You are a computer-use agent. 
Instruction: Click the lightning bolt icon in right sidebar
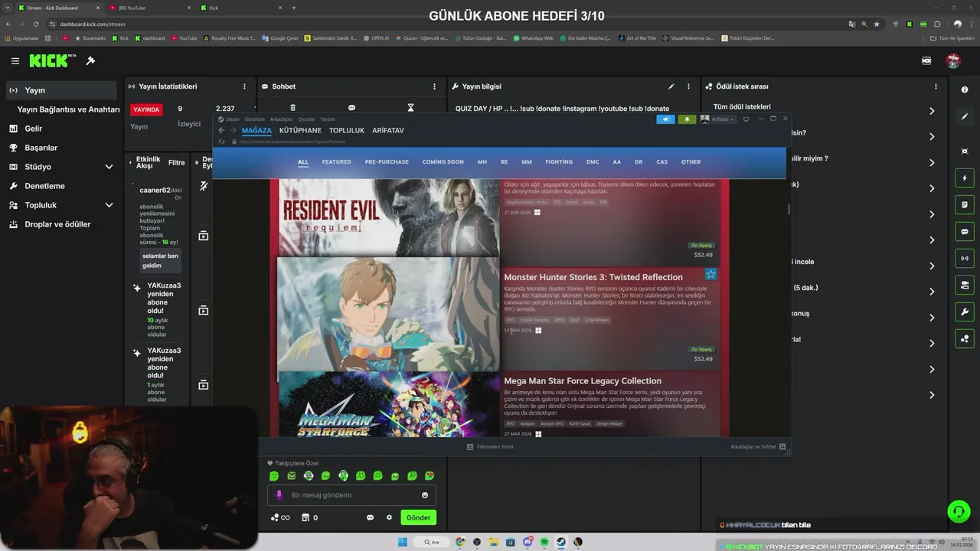[964, 178]
